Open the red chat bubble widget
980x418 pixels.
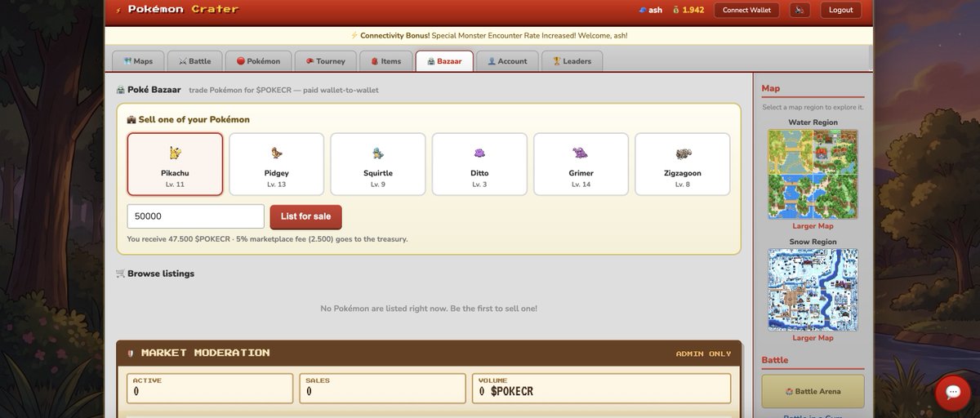(x=952, y=393)
